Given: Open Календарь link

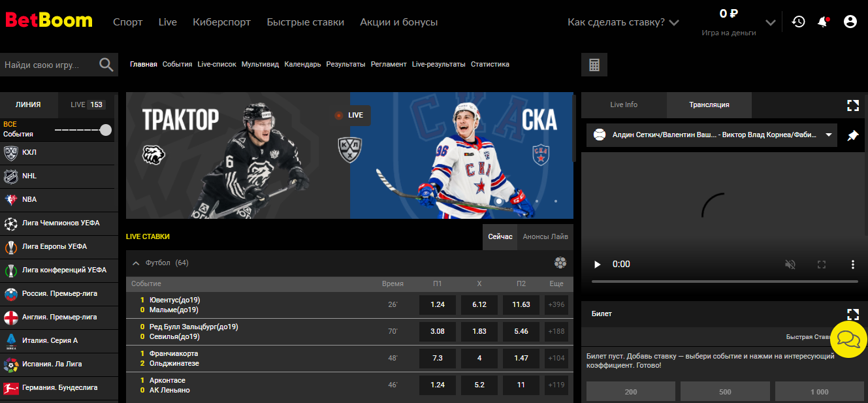Looking at the screenshot, I should (302, 65).
